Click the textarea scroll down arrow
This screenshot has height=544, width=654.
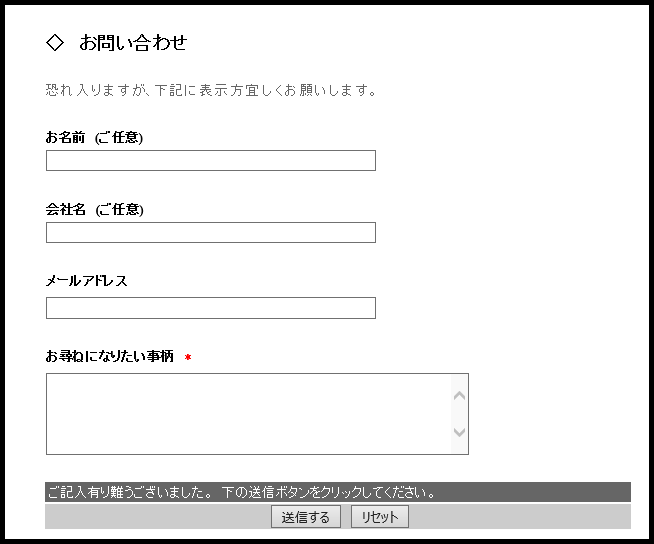pyautogui.click(x=460, y=433)
